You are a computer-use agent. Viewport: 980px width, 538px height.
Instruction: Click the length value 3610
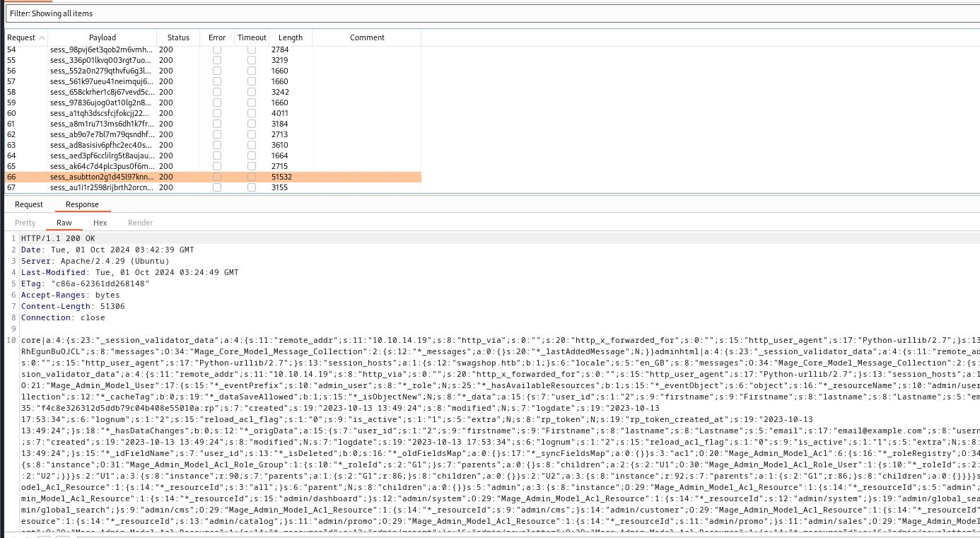tap(279, 145)
